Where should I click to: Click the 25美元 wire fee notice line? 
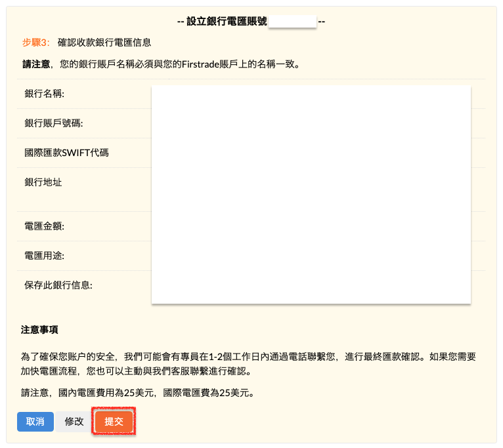tap(137, 394)
